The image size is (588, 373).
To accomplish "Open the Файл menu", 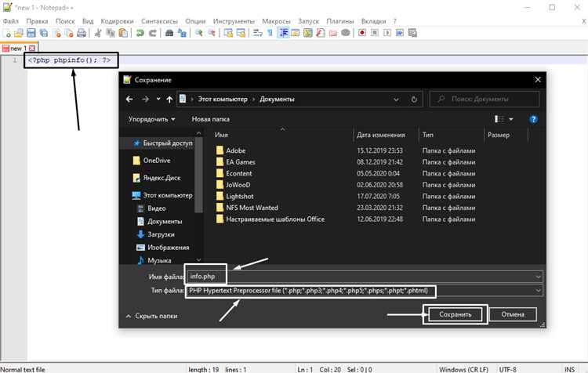I will (x=10, y=21).
